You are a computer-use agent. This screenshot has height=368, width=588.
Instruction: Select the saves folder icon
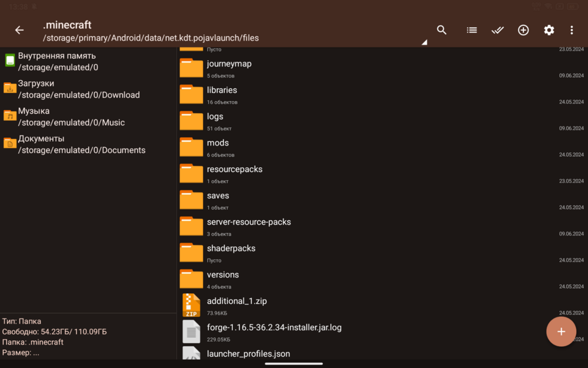[191, 200]
